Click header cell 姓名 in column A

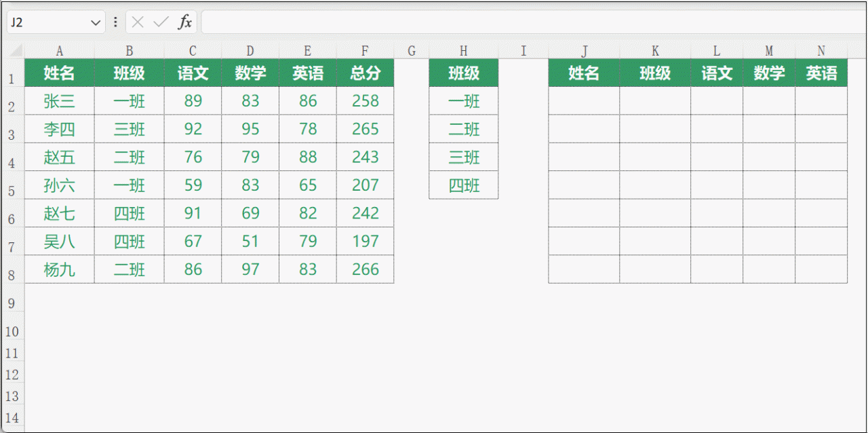60,73
